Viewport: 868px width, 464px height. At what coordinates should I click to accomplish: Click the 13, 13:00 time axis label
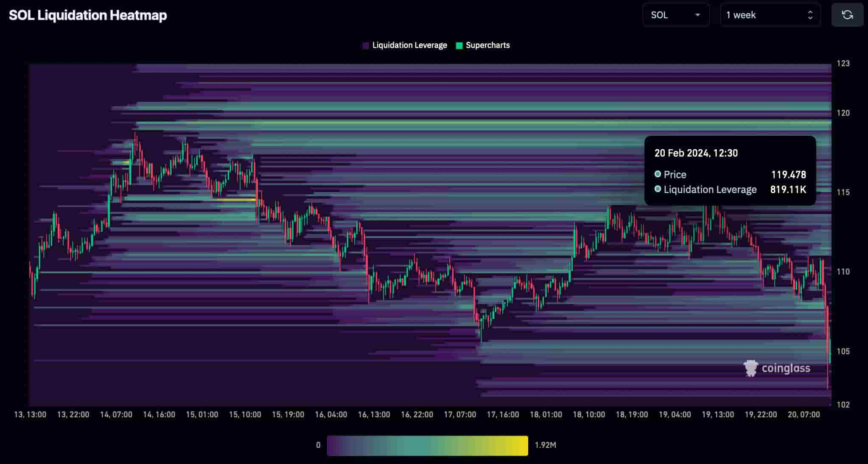(x=30, y=414)
